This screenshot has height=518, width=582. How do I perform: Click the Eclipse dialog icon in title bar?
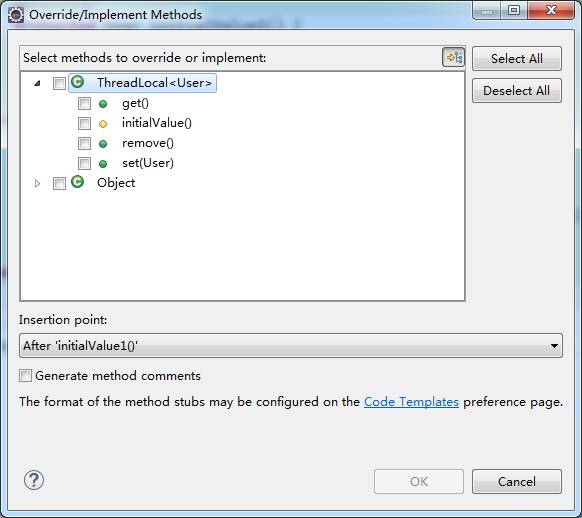click(16, 15)
